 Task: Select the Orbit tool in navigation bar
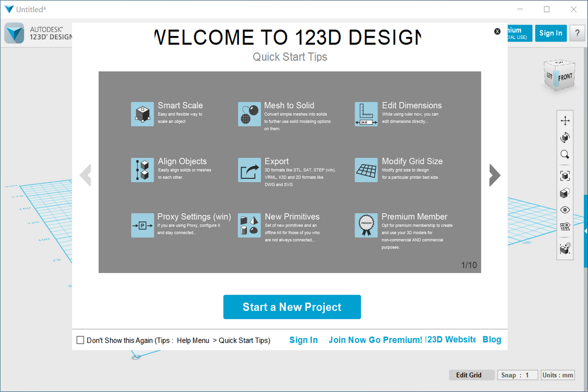click(x=565, y=138)
